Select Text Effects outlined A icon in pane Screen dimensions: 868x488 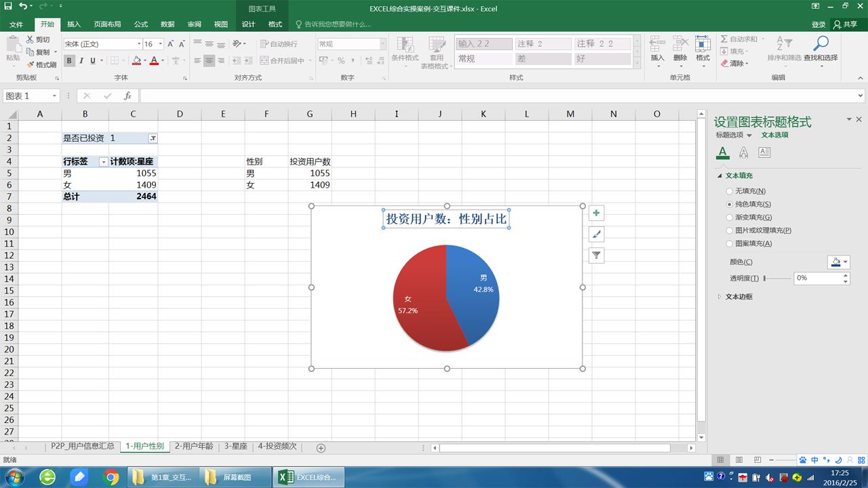click(744, 152)
